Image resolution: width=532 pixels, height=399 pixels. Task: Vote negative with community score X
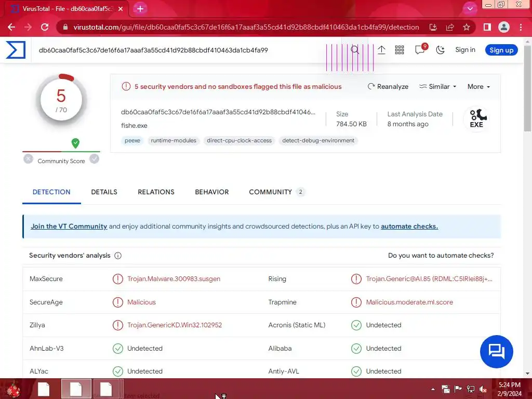tap(28, 159)
